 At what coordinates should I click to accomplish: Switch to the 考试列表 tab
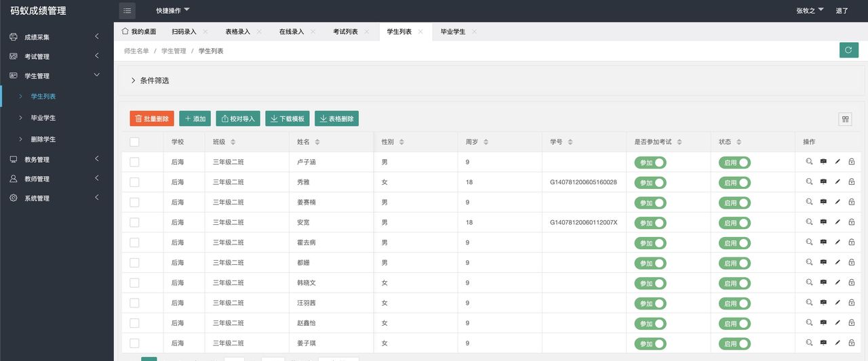[x=345, y=32]
